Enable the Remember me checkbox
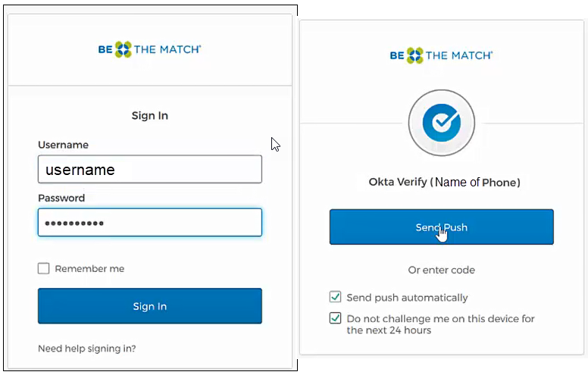The width and height of the screenshot is (588, 375). [44, 268]
